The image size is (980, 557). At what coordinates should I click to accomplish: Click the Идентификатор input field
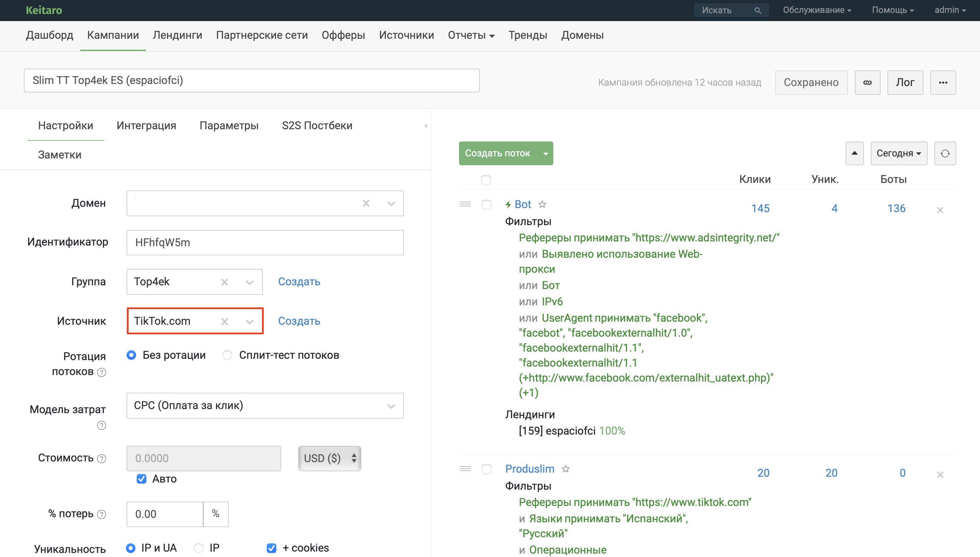pos(265,242)
